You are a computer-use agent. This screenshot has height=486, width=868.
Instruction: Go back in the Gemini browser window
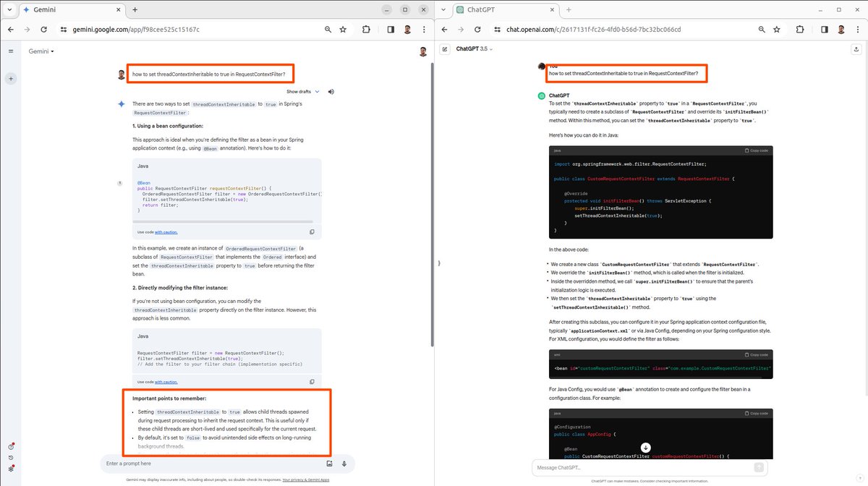pyautogui.click(x=12, y=30)
